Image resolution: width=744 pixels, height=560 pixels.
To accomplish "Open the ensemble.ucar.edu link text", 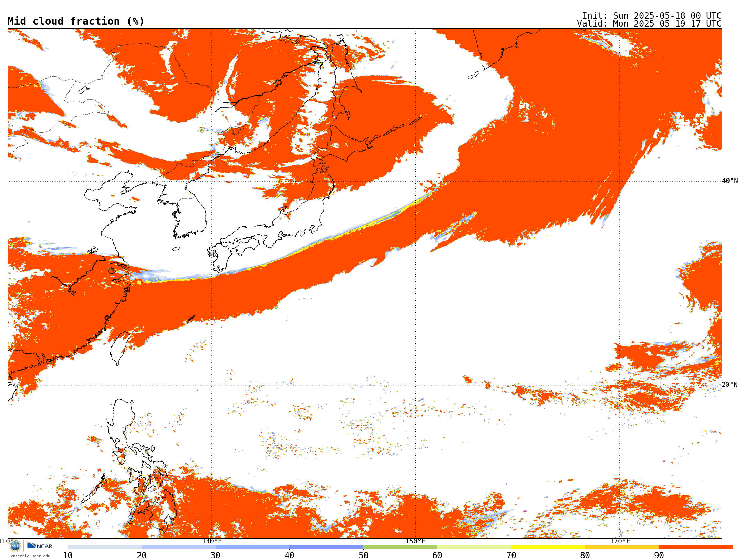I will (31, 556).
